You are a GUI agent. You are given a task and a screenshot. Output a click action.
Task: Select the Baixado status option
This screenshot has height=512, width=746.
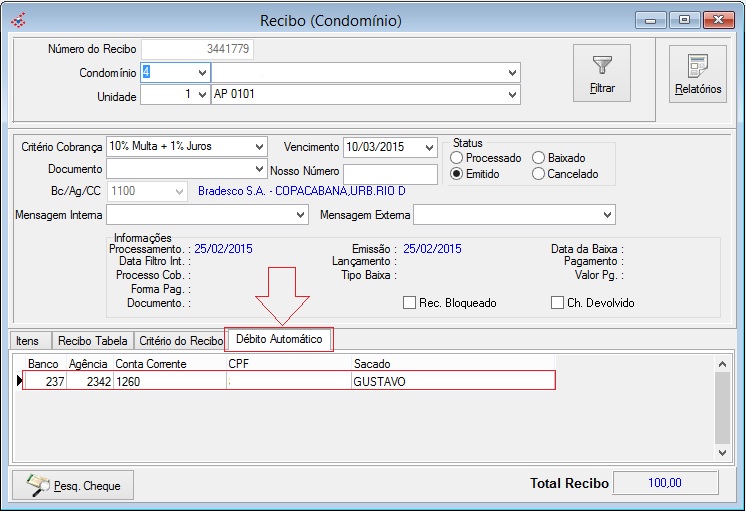click(x=539, y=158)
